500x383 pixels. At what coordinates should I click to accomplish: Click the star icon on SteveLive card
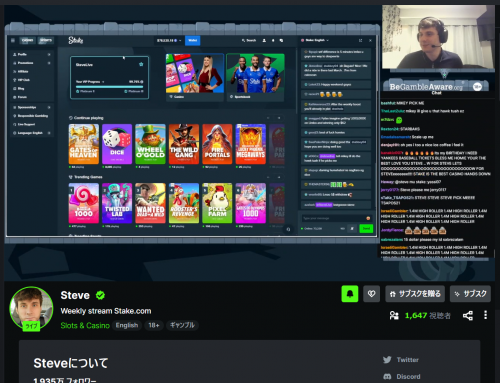[141, 64]
